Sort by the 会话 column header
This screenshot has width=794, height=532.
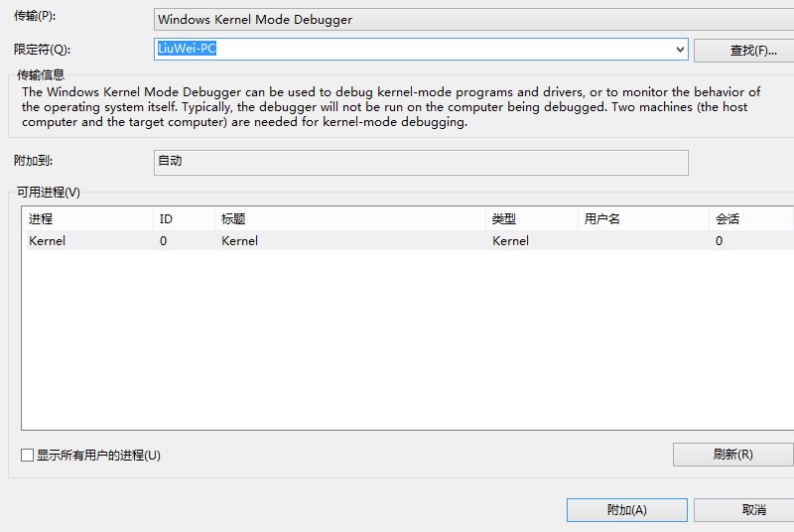tap(751, 218)
